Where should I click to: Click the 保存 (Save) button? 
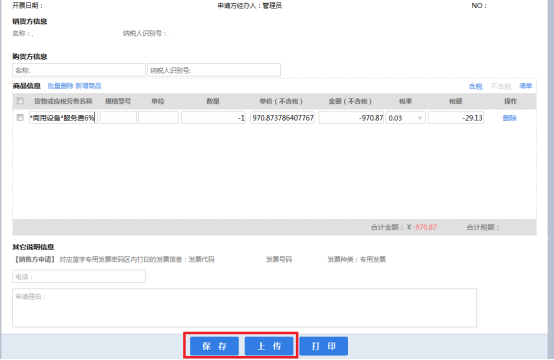pos(214,346)
